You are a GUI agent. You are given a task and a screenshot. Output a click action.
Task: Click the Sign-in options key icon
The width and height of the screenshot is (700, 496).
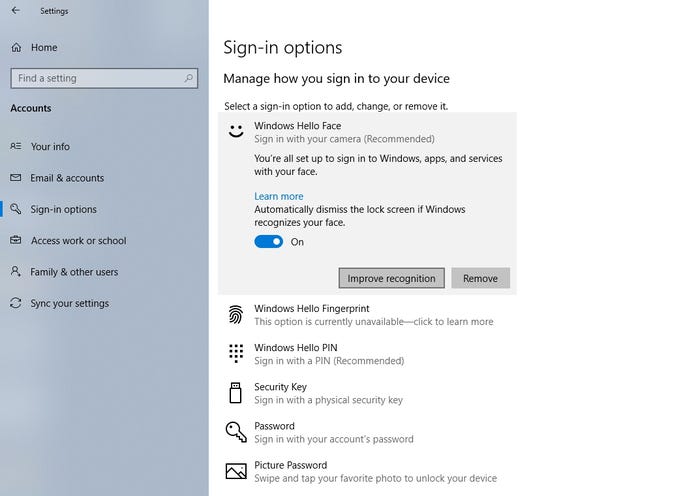[x=16, y=209]
